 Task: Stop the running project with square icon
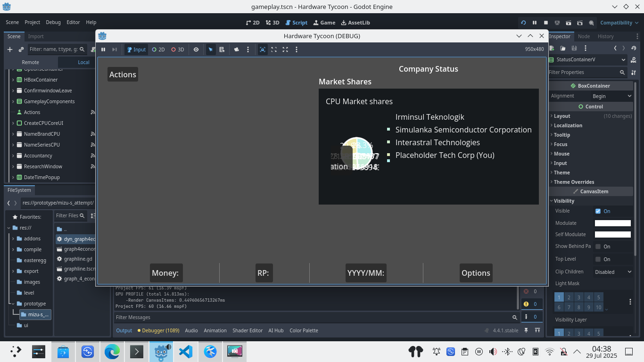coord(546,23)
